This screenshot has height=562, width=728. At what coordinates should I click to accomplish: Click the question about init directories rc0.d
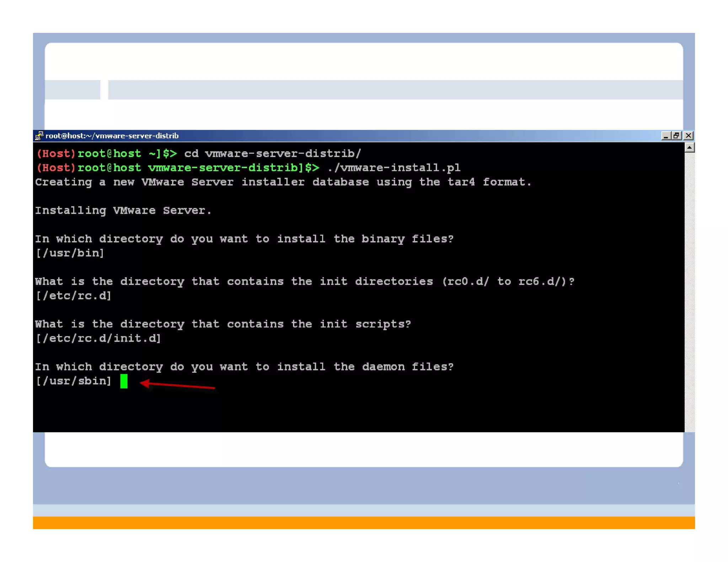point(305,281)
